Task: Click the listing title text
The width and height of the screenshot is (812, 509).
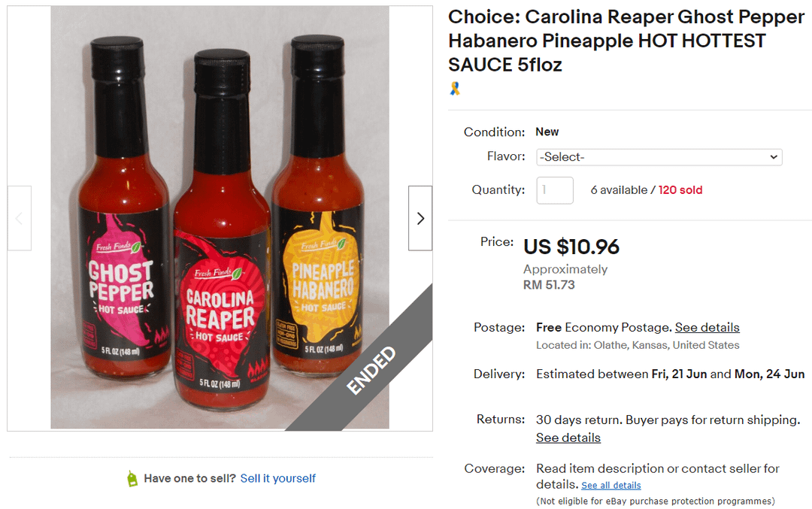Action: pos(626,41)
